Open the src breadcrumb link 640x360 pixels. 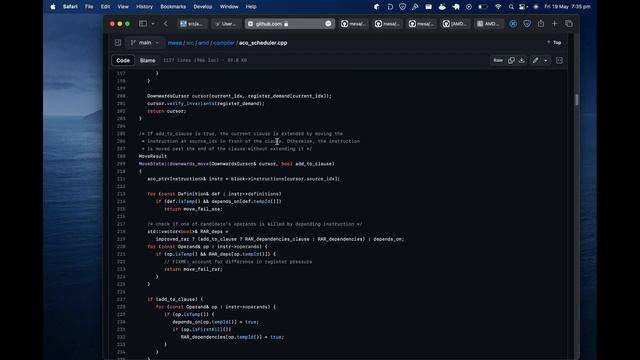point(190,42)
